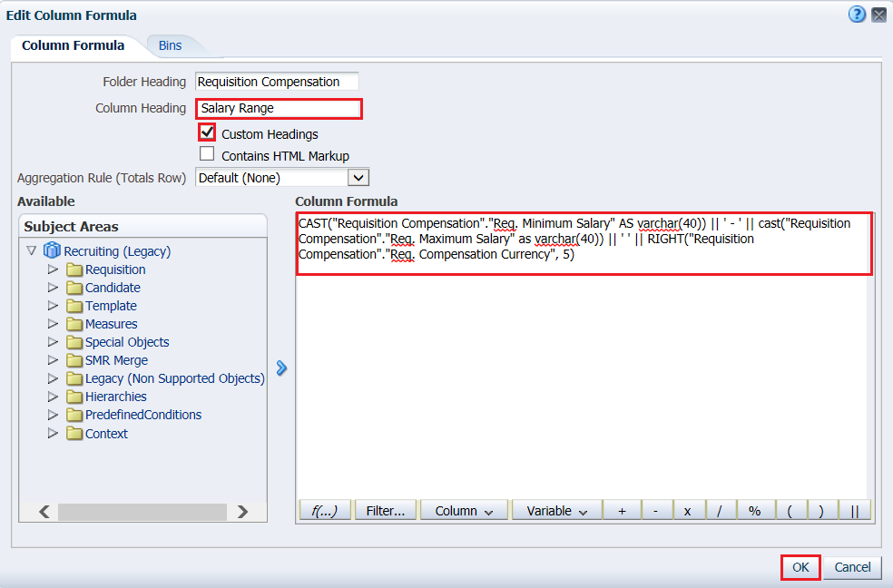The height and width of the screenshot is (588, 893).
Task: Expand the Measures folder
Action: pos(53,324)
